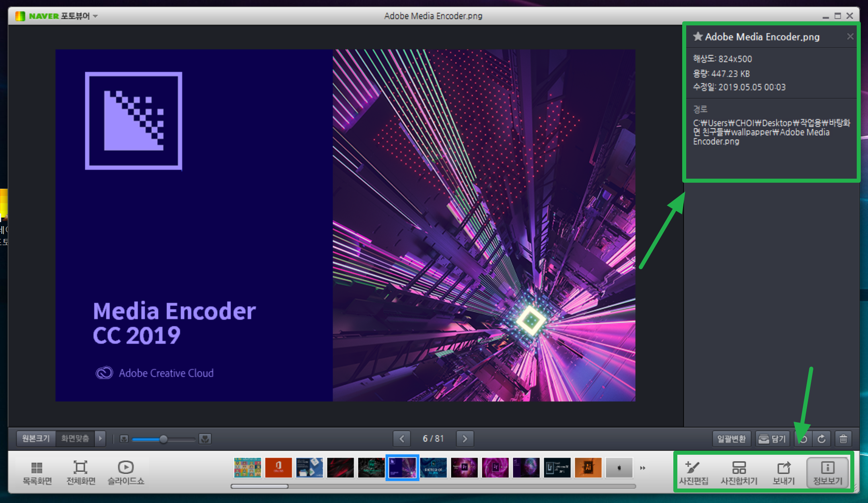
Task: Click batch convert (일괄변환) button
Action: (731, 439)
